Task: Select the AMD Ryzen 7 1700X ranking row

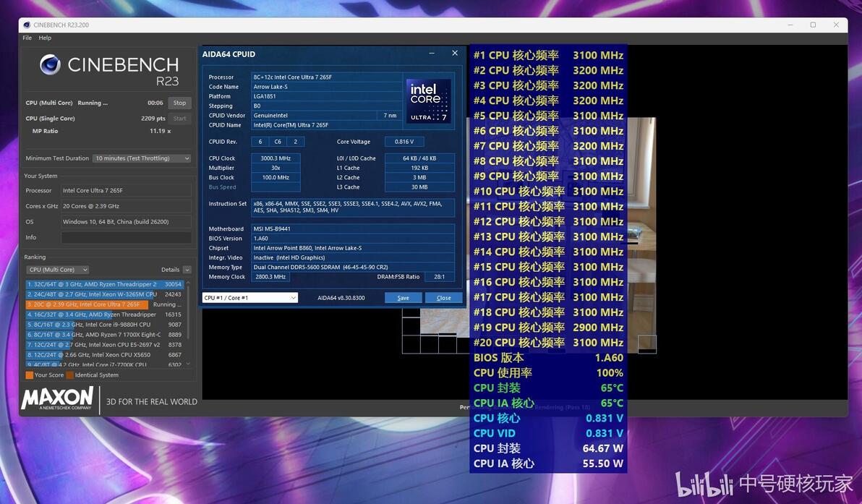Action: tap(104, 334)
